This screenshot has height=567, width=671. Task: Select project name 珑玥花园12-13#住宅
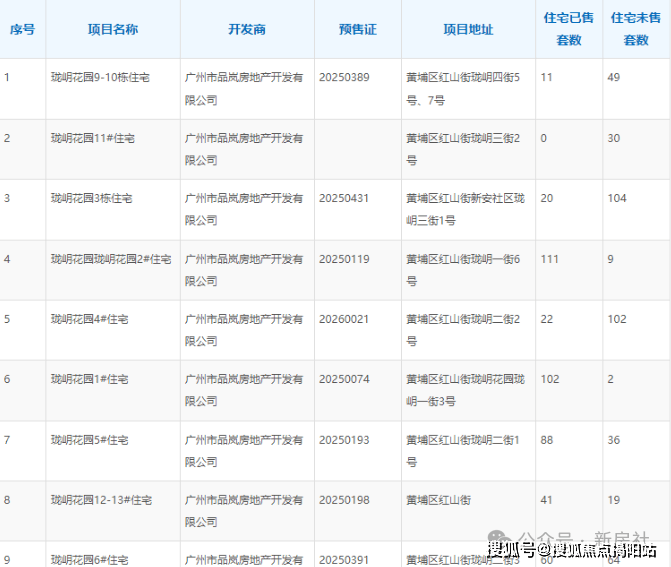coord(101,500)
